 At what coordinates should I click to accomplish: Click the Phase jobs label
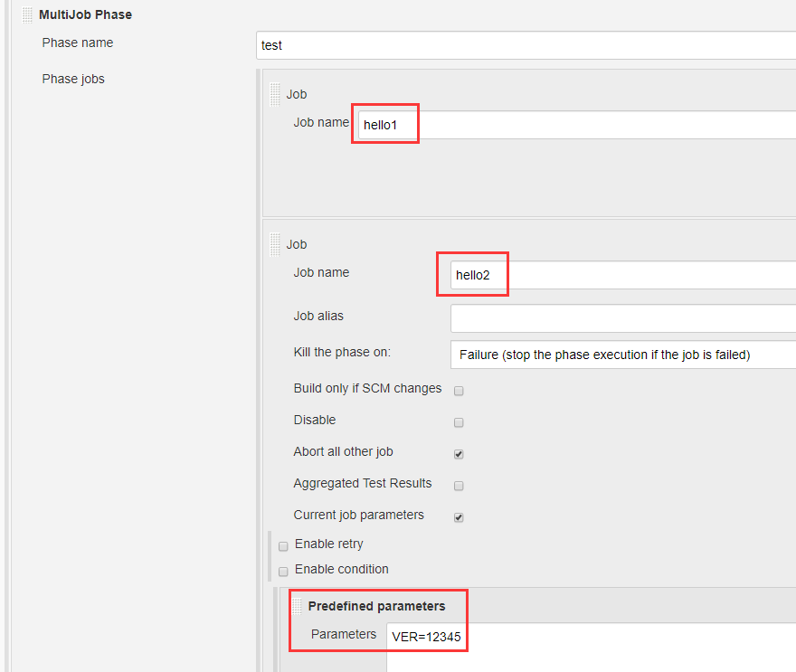73,80
